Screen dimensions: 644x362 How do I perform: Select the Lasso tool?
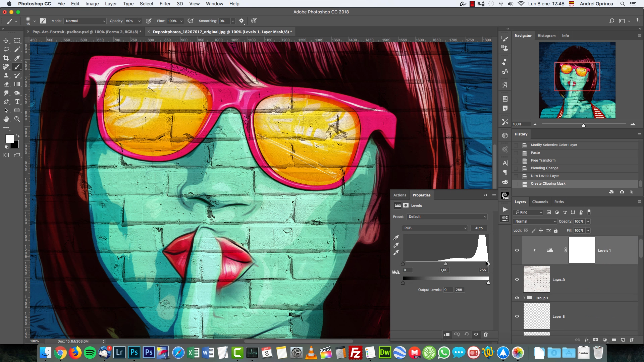[x=6, y=49]
